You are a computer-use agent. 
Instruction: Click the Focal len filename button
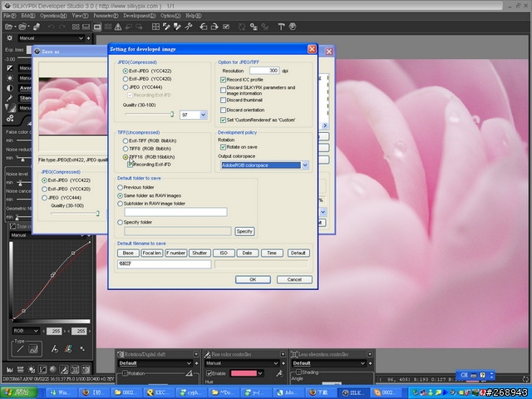151,253
